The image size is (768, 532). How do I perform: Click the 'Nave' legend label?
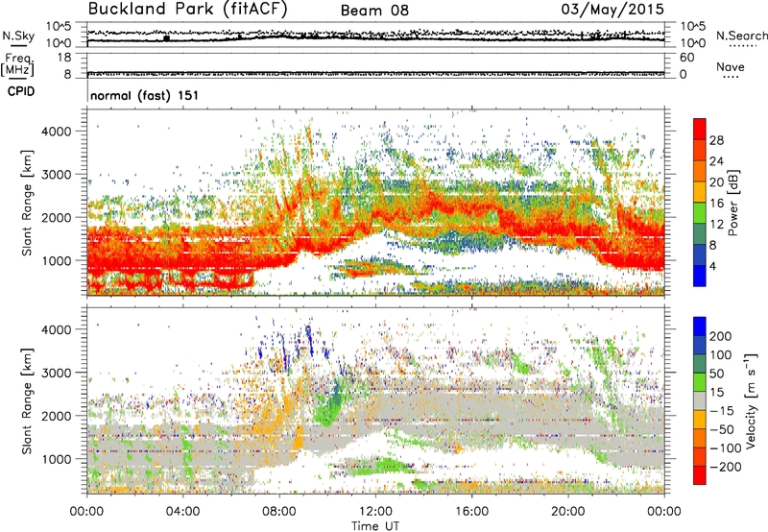tap(731, 67)
